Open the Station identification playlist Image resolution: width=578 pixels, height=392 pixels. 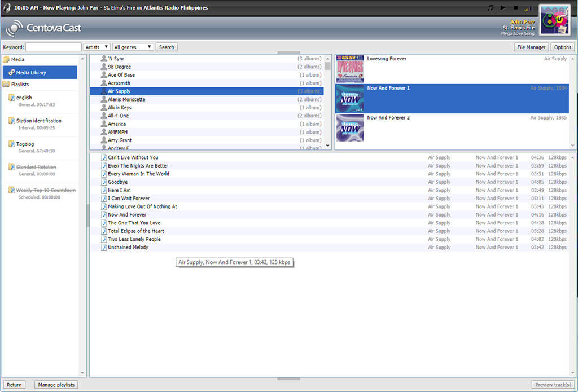[41, 124]
